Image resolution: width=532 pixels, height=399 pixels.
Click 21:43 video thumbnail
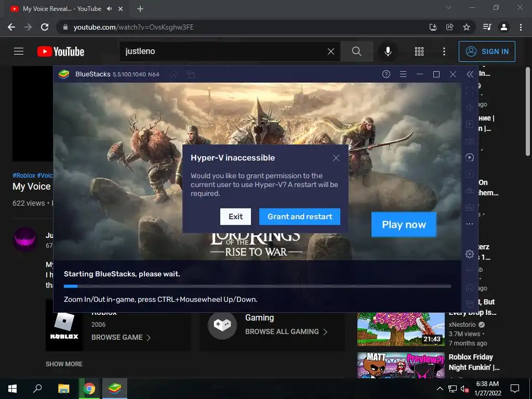click(401, 329)
